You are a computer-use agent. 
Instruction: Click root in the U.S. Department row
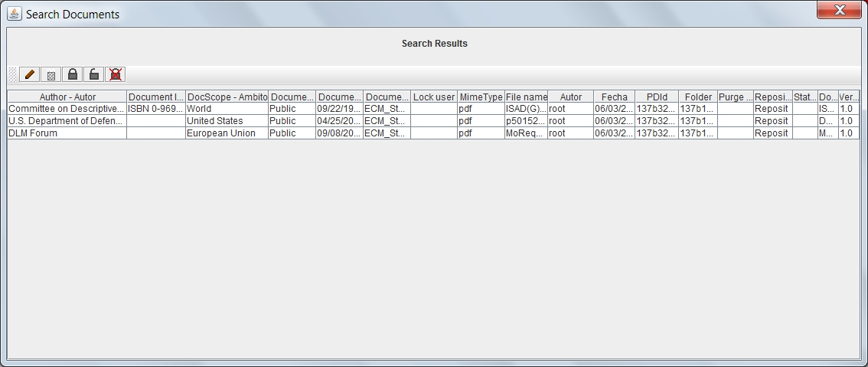(x=571, y=121)
